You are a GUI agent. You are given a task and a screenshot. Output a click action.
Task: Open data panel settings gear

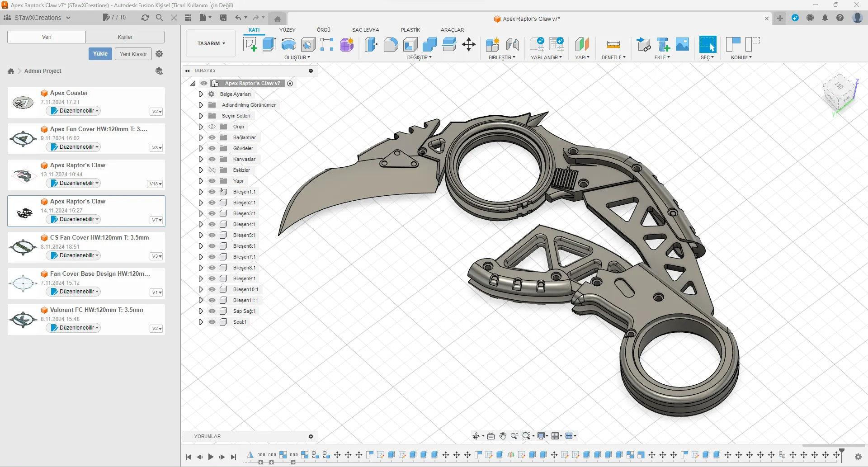coord(159,54)
